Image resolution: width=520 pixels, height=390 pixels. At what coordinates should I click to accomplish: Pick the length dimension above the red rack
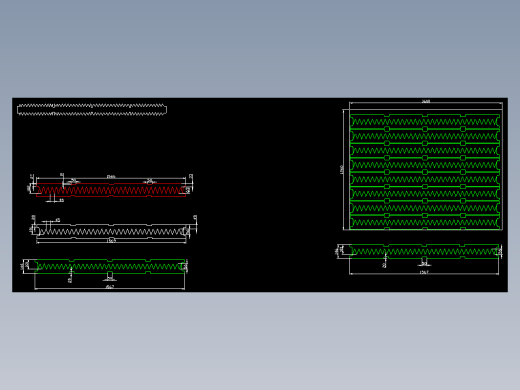pyautogui.click(x=111, y=177)
